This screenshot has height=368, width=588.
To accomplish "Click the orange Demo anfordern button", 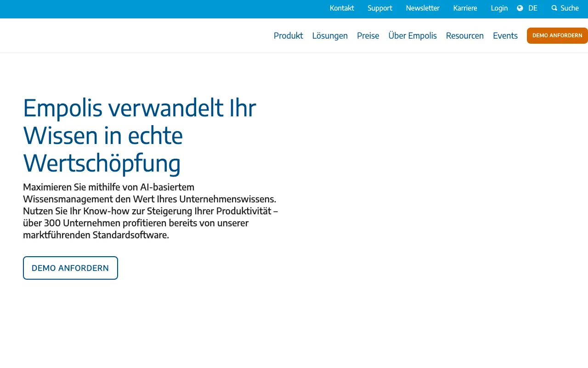I will coord(557,35).
